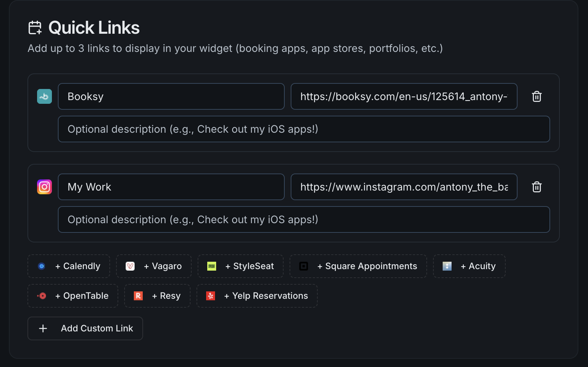
Task: Add a Resy link
Action: (x=158, y=296)
